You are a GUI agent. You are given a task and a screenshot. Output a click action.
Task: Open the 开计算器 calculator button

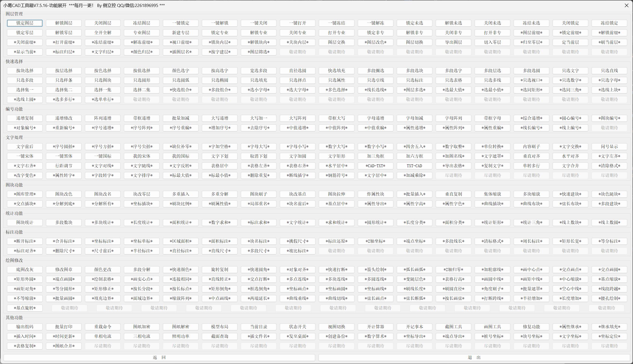375,327
